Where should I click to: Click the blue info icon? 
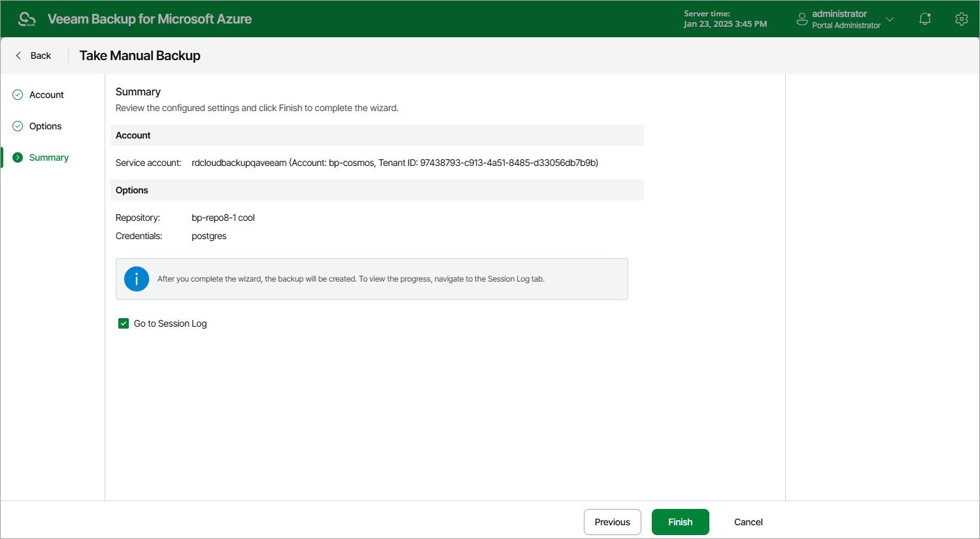point(137,279)
